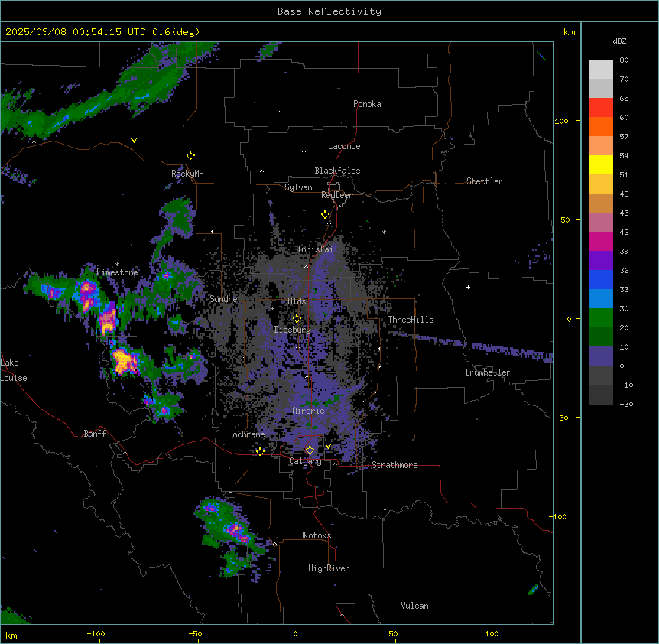659x644 pixels.
Task: Click the Lacombe city label
Action: point(344,146)
